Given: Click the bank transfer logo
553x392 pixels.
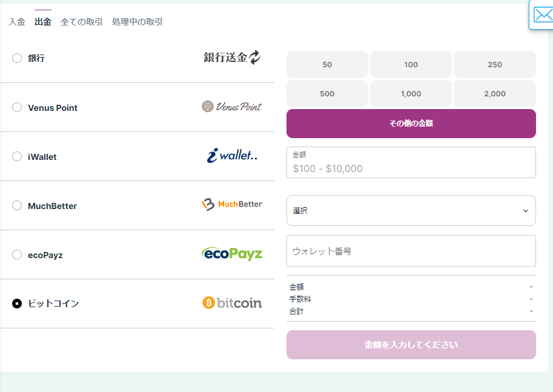Looking at the screenshot, I should [232, 58].
